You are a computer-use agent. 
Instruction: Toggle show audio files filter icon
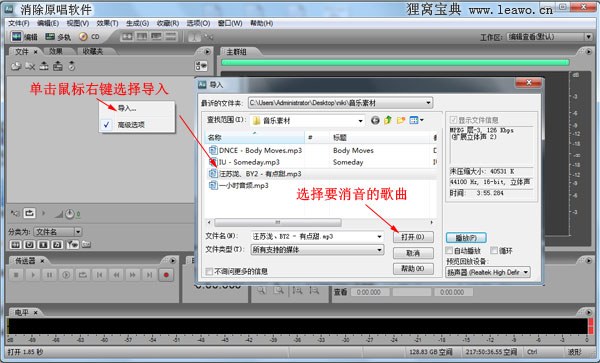point(15,245)
